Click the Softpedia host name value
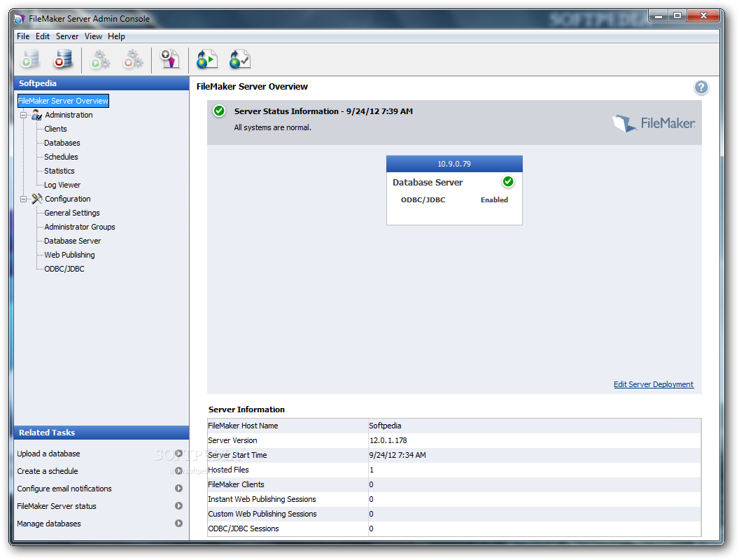This screenshot has width=739, height=560. click(385, 426)
